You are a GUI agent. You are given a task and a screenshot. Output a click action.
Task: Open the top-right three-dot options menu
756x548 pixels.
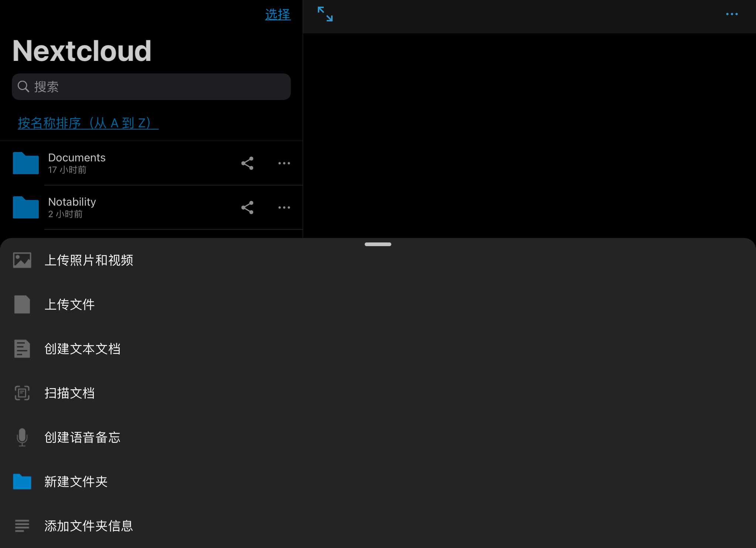pos(732,14)
